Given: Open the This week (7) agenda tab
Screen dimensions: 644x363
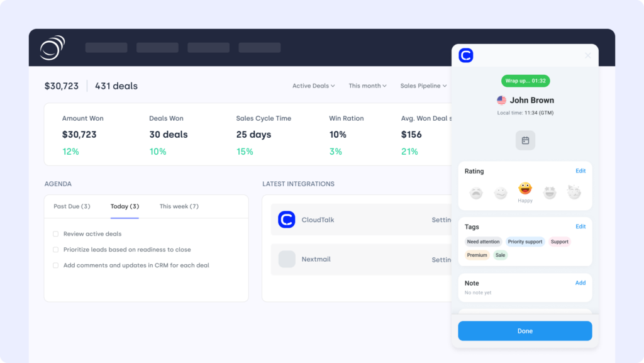Looking at the screenshot, I should tap(179, 206).
